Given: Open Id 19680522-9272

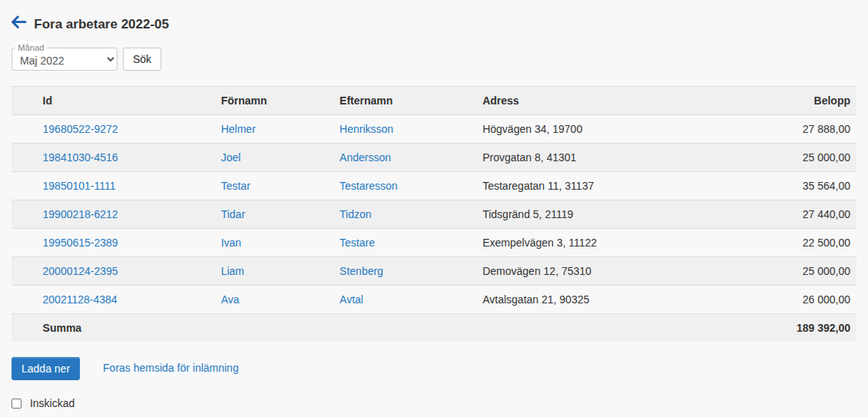Looking at the screenshot, I should tap(80, 129).
